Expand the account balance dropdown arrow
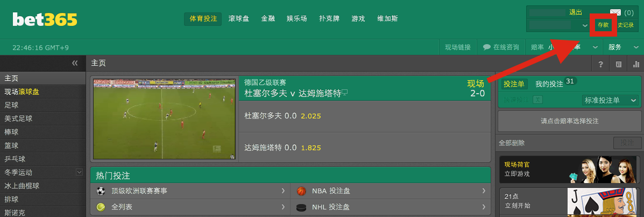Screen dimensions: 644x217 tap(585, 25)
